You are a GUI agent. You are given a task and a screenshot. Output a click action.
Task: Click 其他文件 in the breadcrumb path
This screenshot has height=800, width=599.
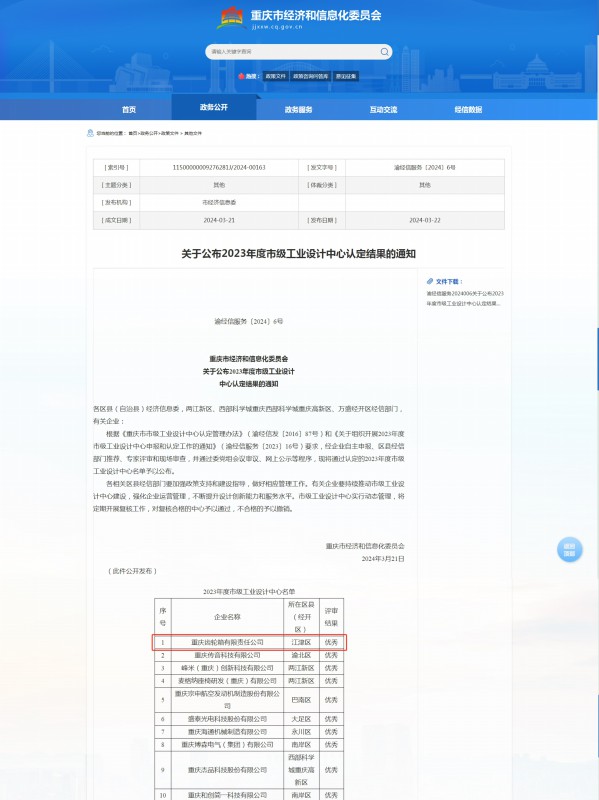[x=193, y=133]
